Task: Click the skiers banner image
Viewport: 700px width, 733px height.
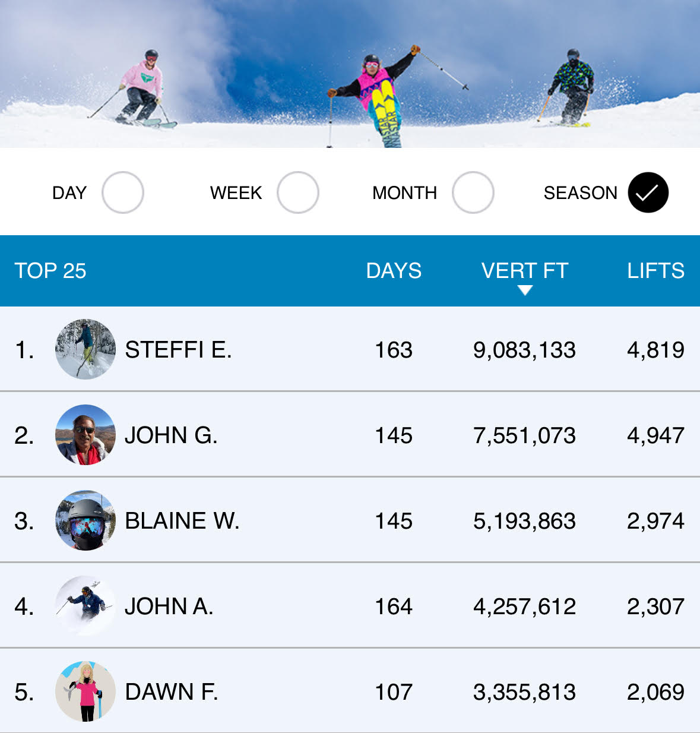Action: (x=350, y=74)
